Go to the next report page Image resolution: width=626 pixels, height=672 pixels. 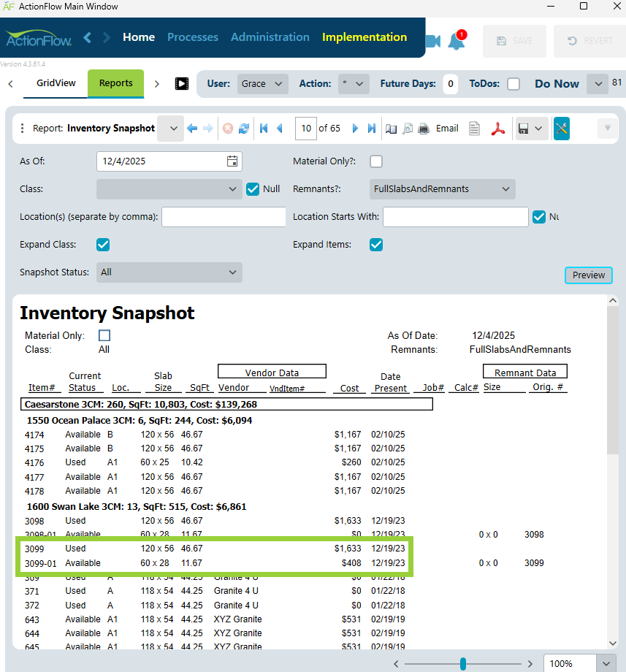[x=355, y=128]
